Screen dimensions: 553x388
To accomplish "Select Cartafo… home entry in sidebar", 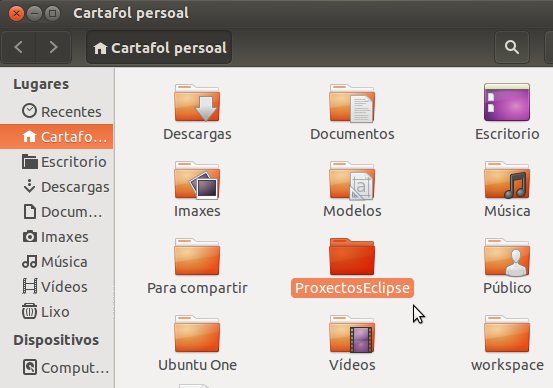I will (56, 137).
